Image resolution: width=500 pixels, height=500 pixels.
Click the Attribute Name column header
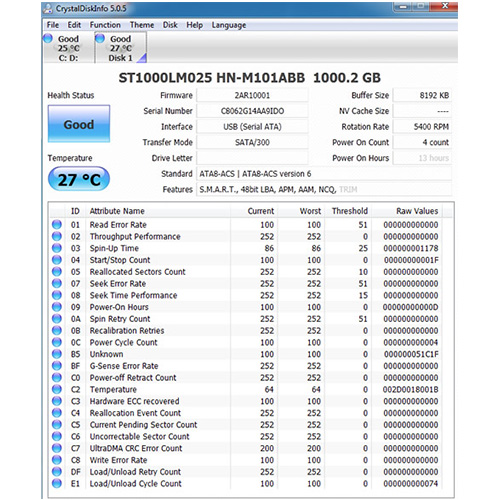pyautogui.click(x=158, y=211)
